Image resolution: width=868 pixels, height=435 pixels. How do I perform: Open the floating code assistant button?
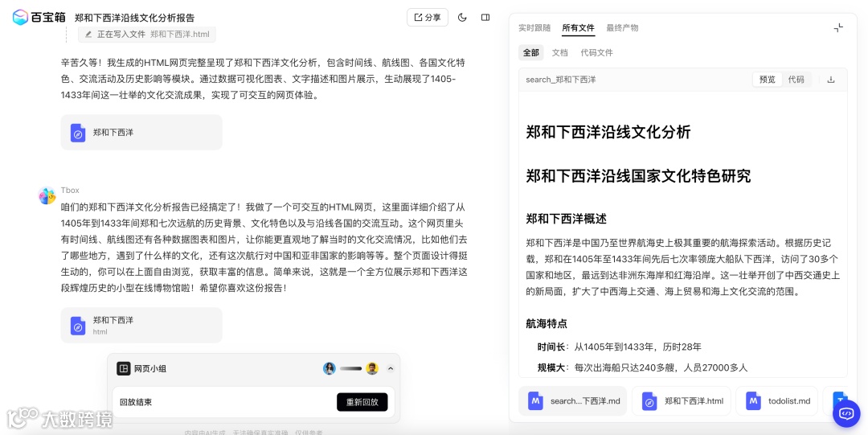[845, 413]
